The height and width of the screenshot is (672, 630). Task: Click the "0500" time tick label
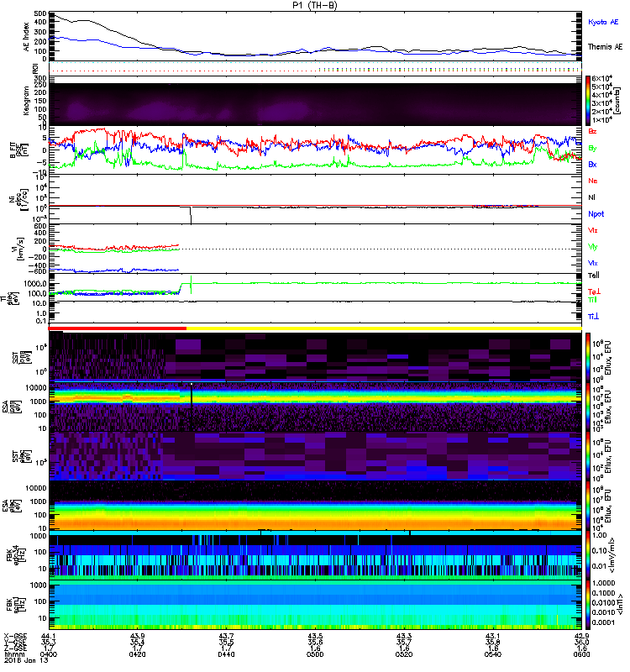pos(315,654)
